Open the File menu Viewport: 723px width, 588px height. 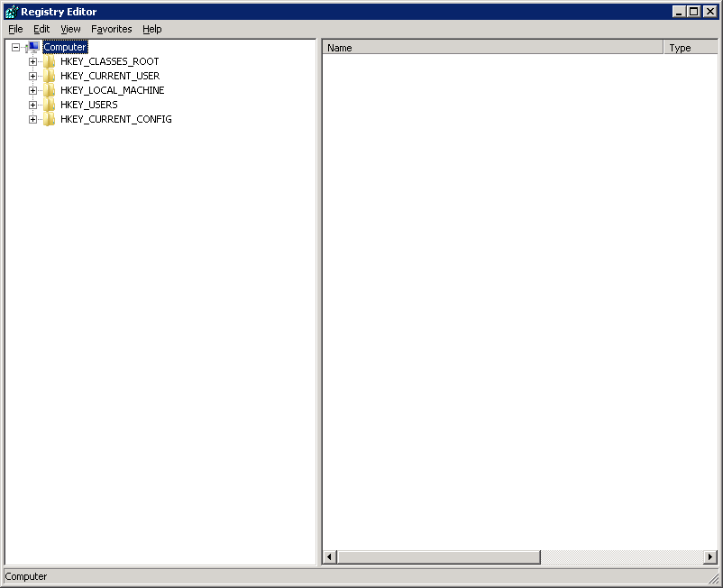(x=15, y=29)
